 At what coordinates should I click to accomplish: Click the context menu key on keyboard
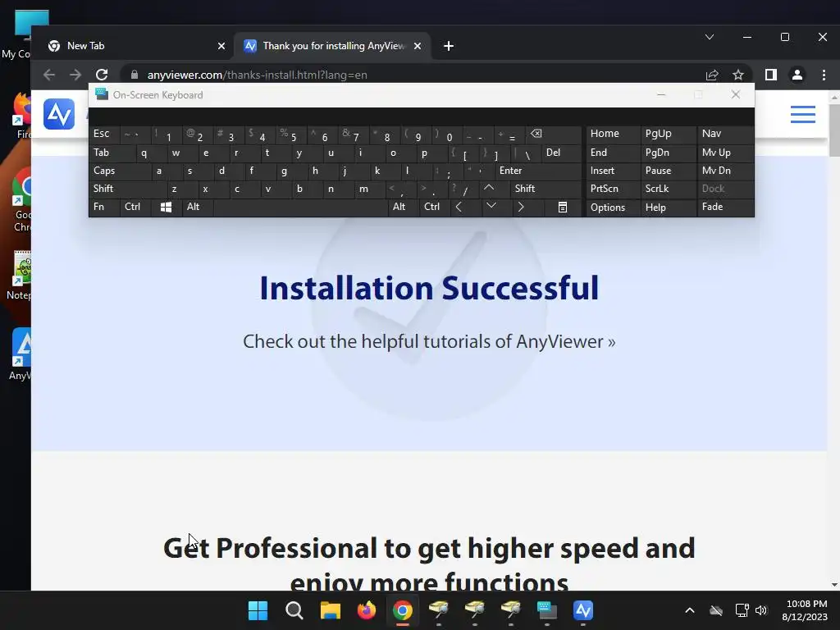(563, 208)
